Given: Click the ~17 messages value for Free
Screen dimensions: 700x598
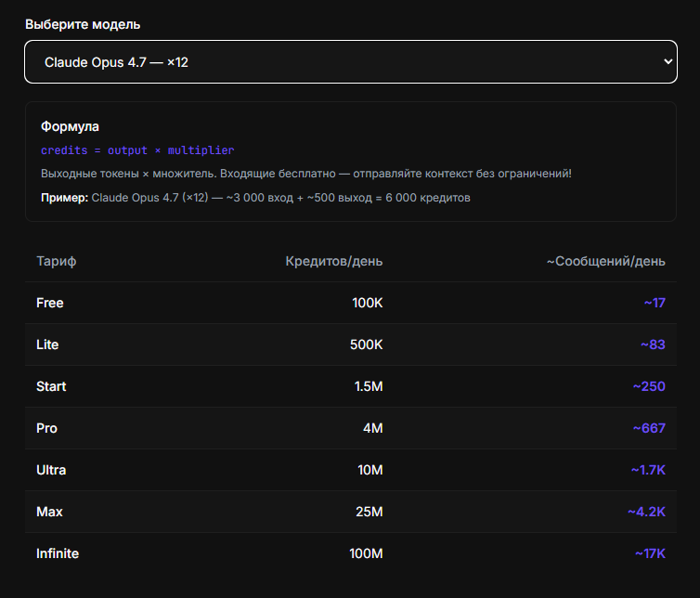Looking at the screenshot, I should [655, 303].
